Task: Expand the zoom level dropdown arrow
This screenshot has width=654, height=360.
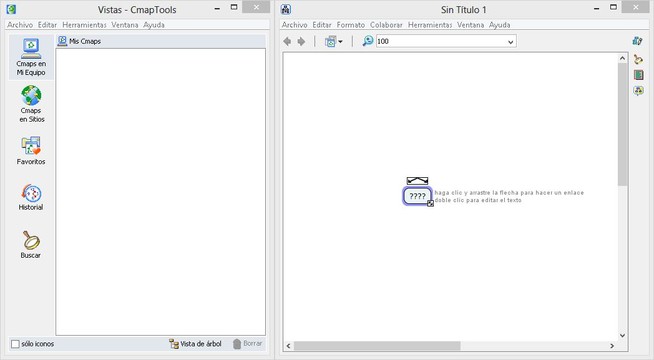Action: [511, 42]
